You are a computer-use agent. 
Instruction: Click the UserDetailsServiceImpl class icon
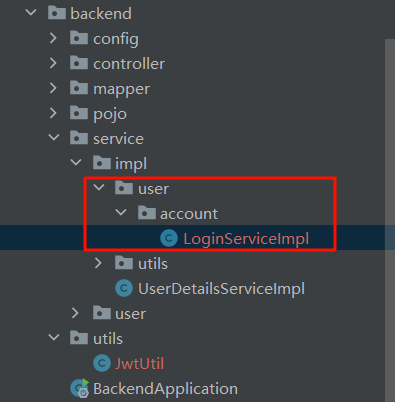(124, 288)
